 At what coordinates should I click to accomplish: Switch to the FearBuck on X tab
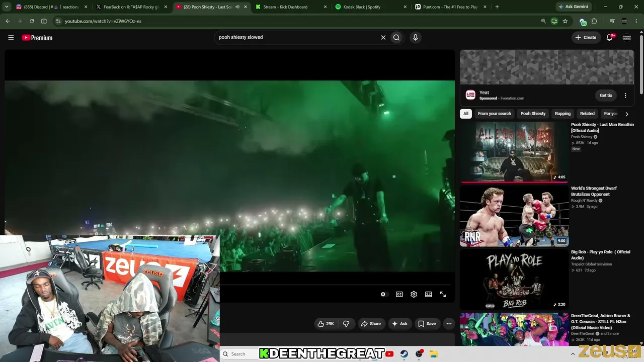(131, 7)
